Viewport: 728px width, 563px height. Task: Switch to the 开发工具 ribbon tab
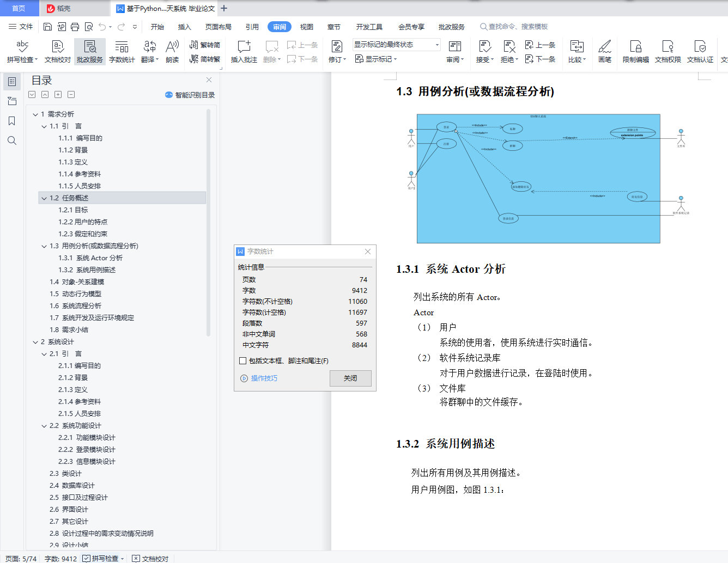click(369, 27)
